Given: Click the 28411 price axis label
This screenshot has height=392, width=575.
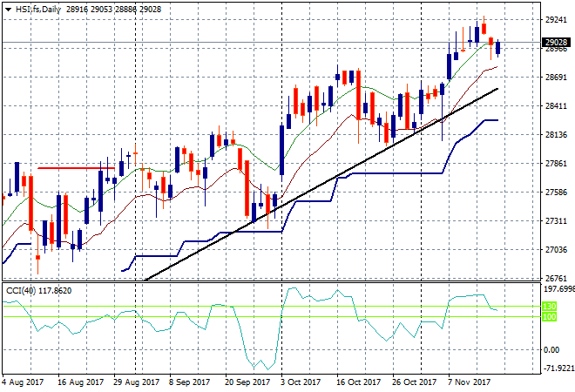Looking at the screenshot, I should 556,106.
